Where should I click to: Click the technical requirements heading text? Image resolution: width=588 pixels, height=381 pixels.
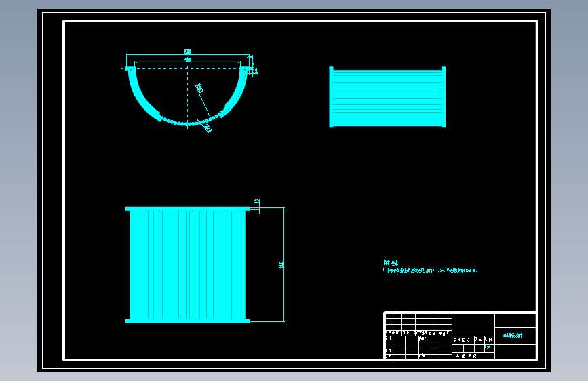click(391, 263)
